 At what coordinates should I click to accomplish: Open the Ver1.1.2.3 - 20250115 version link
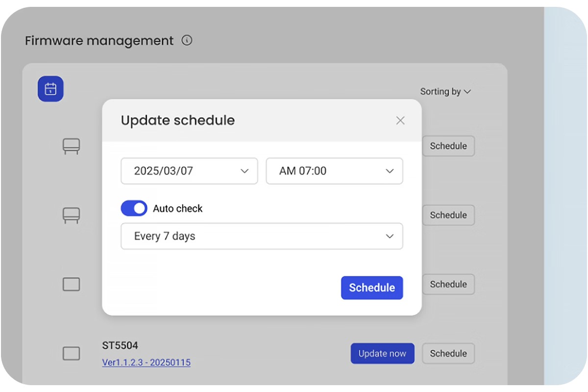[146, 363]
